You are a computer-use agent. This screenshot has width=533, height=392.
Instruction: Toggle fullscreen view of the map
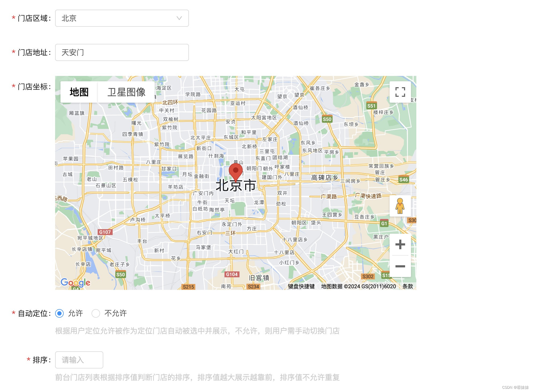coord(400,92)
